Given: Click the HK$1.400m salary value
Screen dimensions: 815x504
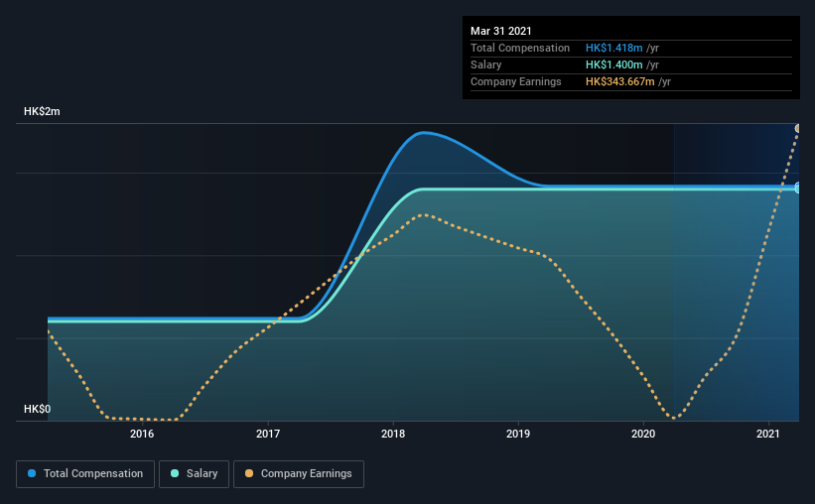Looking at the screenshot, I should tap(613, 64).
